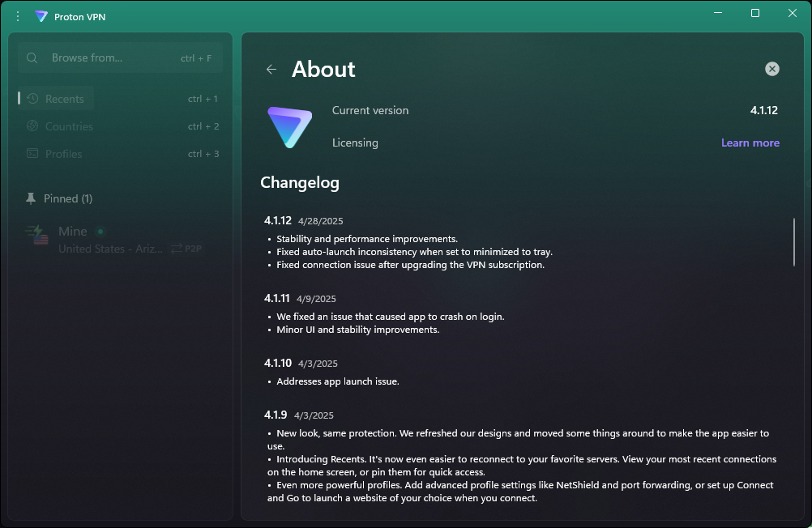Viewport: 812px width, 528px height.
Task: Click 'Even more powerful profiles' line
Action: pyautogui.click(x=520, y=492)
